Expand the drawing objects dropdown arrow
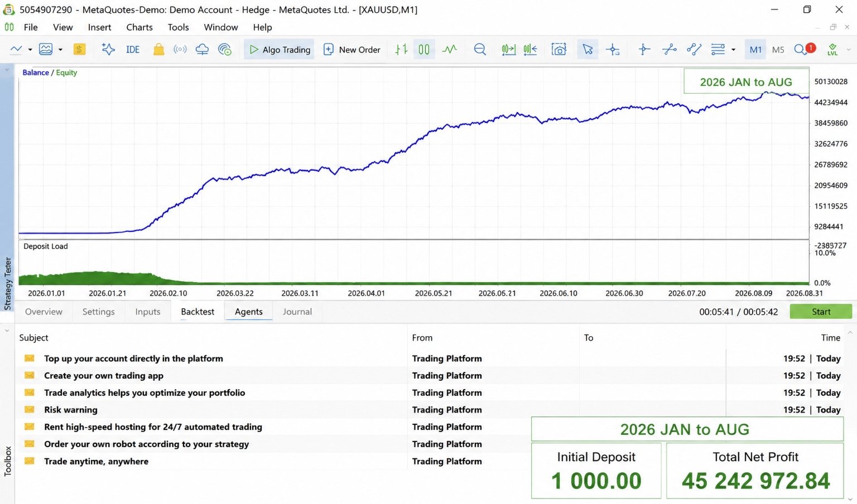The height and width of the screenshot is (504, 857). click(x=733, y=50)
